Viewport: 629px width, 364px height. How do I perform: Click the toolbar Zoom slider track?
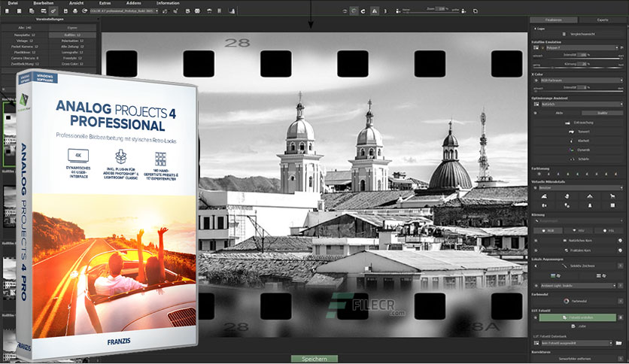[x=430, y=13]
